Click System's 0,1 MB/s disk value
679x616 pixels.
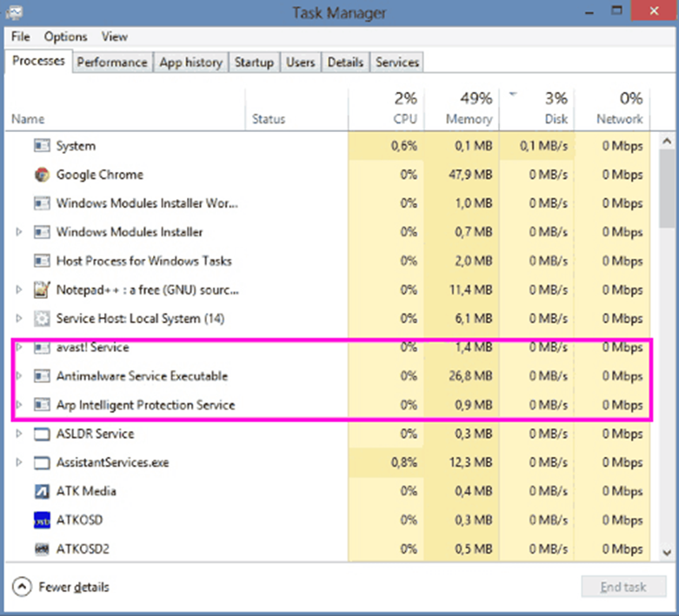tap(543, 146)
